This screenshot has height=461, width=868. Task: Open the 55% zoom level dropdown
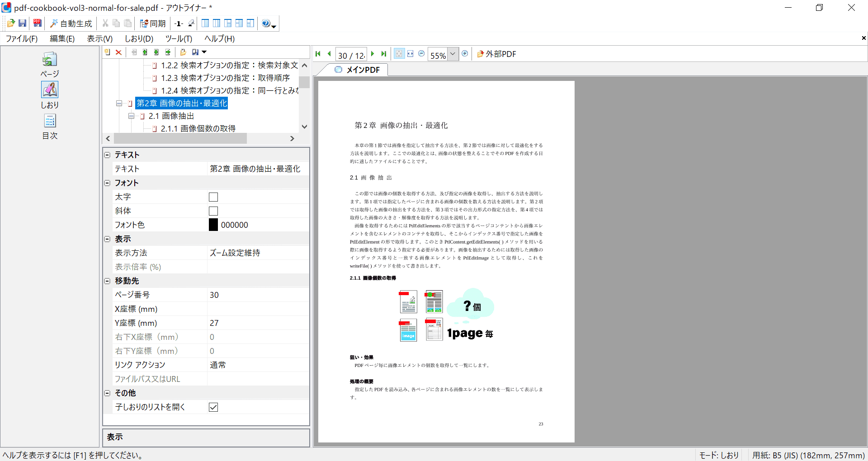(453, 54)
